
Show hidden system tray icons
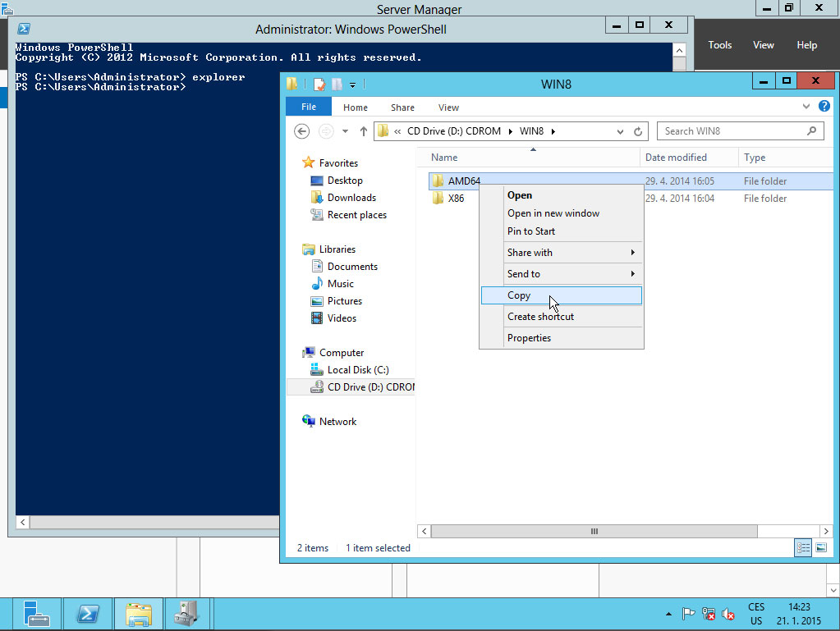point(668,614)
